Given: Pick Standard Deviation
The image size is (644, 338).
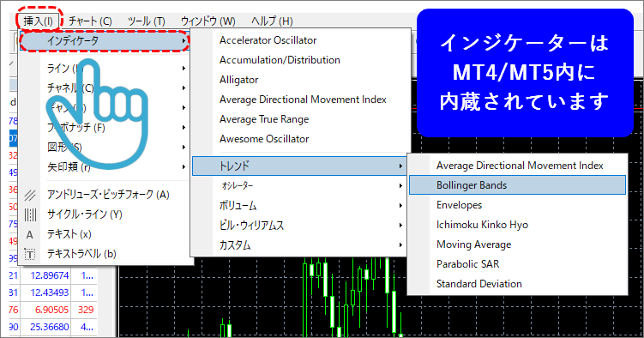Looking at the screenshot, I should [x=478, y=284].
